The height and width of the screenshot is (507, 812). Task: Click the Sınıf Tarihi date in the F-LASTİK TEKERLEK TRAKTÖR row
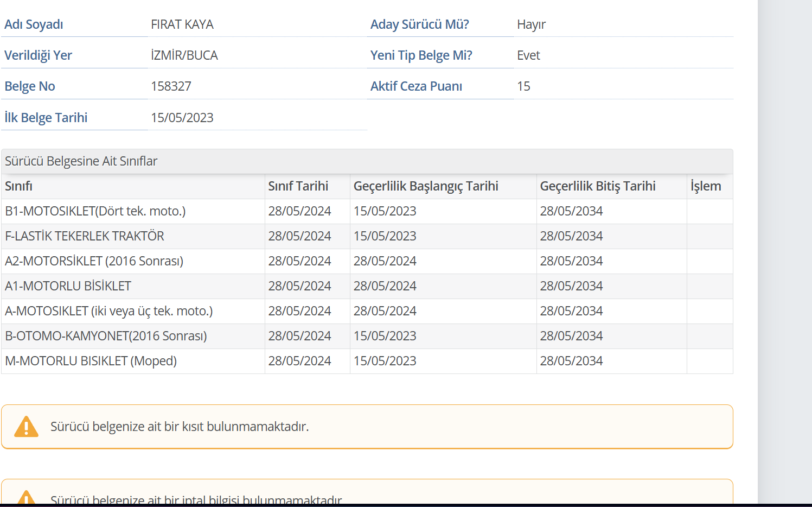(299, 236)
